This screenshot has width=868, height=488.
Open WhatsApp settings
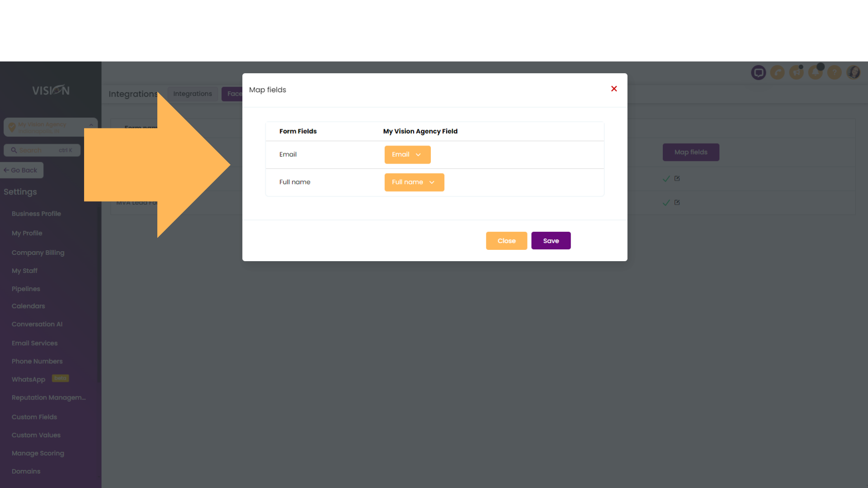coord(28,380)
